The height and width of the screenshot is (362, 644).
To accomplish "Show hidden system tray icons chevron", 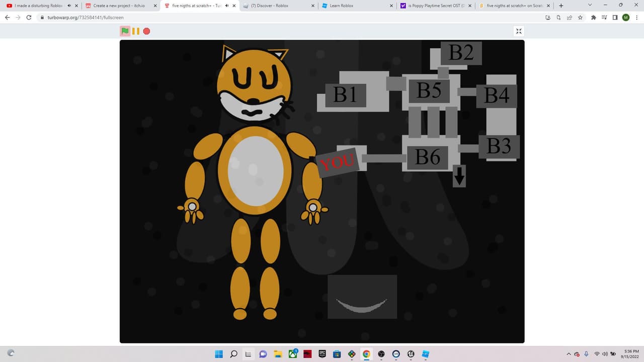I will point(569,354).
